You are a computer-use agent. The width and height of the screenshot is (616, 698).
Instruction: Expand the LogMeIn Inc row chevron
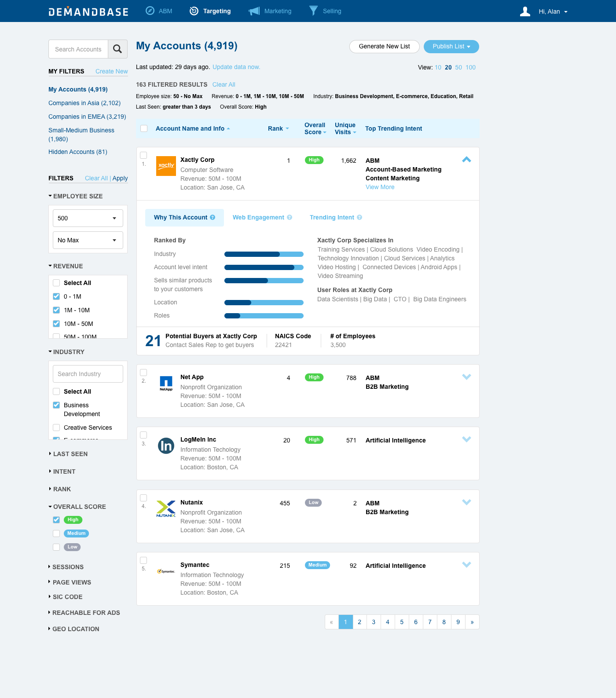point(467,439)
